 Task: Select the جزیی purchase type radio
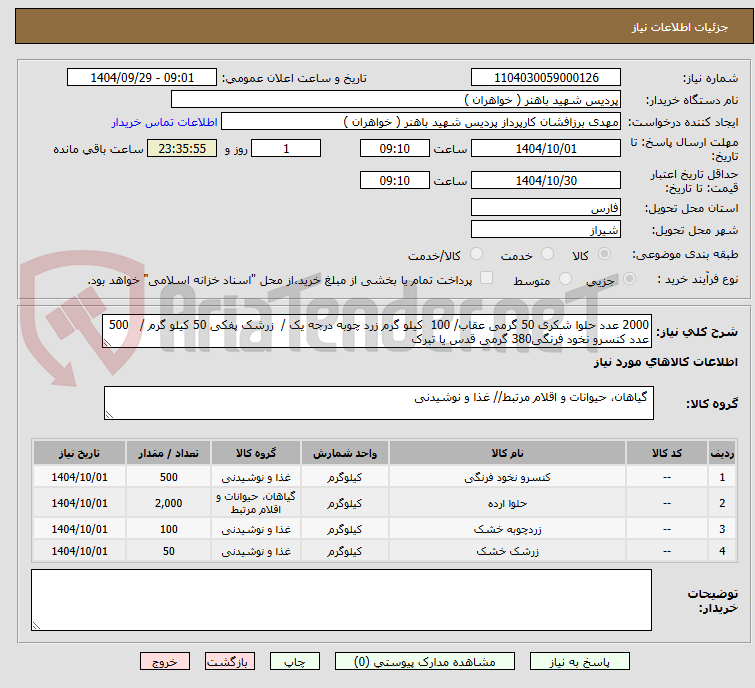click(629, 279)
